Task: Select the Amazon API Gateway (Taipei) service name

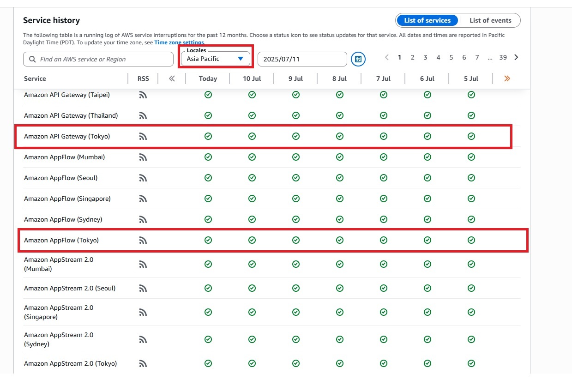Action: coord(67,95)
